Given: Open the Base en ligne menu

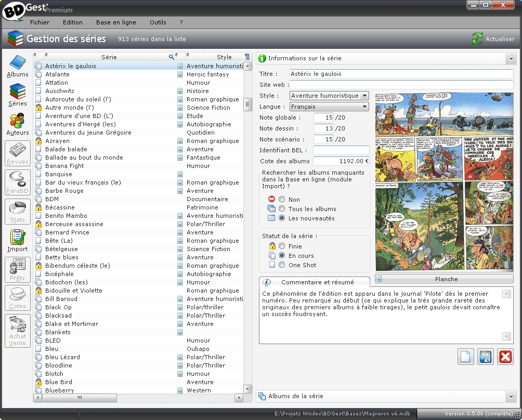Looking at the screenshot, I should click(116, 22).
